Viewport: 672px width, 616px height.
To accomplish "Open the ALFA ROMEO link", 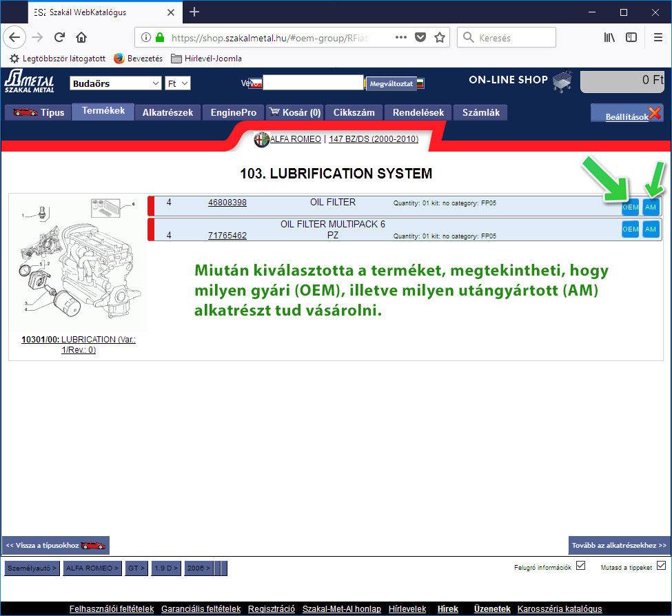I will (295, 138).
